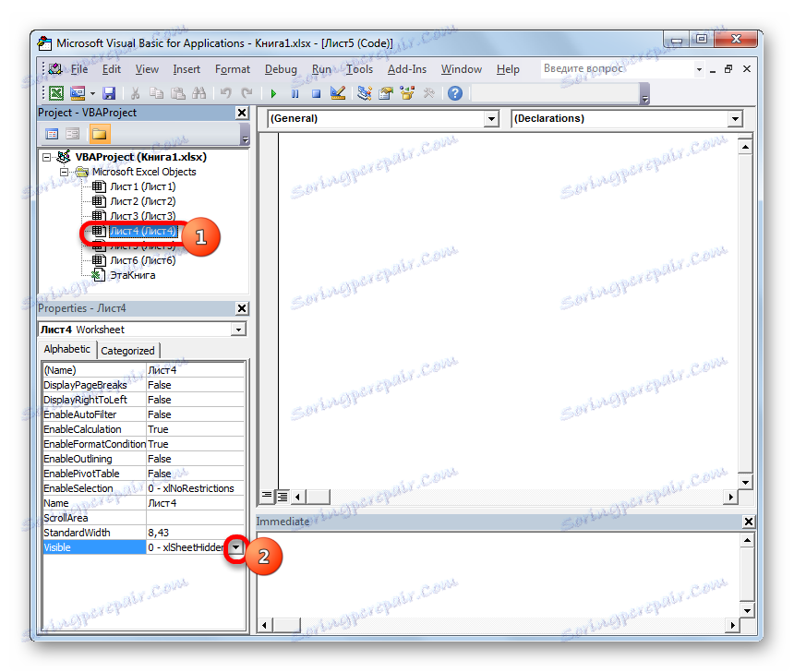Image resolution: width=794 pixels, height=672 pixels.
Task: Open the Run menu
Action: point(321,69)
